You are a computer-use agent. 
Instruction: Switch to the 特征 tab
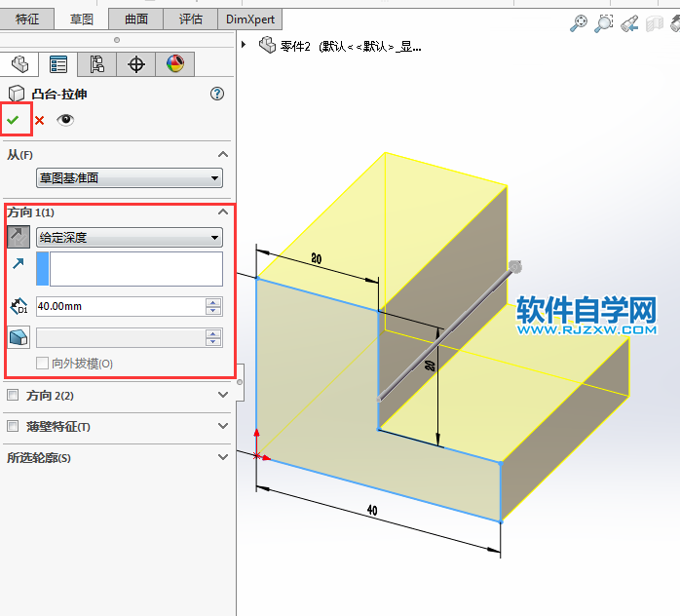27,19
